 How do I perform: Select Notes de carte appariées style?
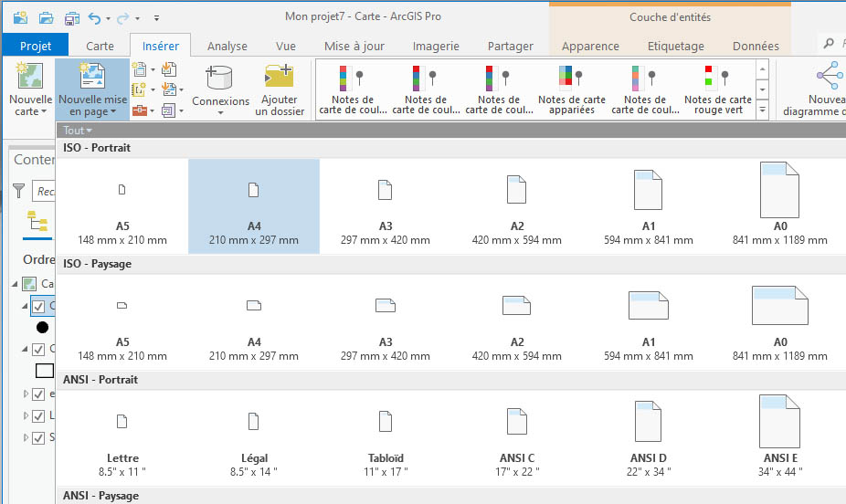pyautogui.click(x=571, y=91)
